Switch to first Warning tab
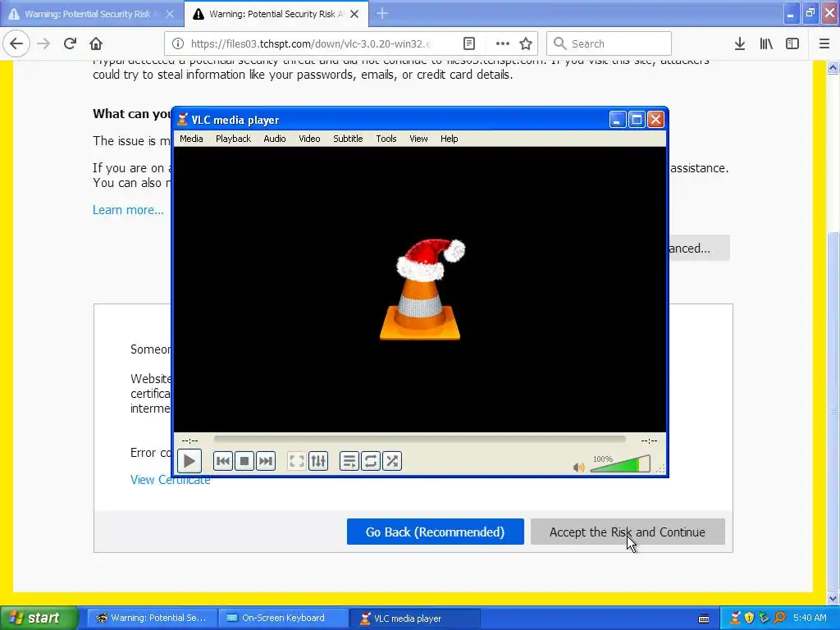Image resolution: width=840 pixels, height=630 pixels. coord(87,14)
